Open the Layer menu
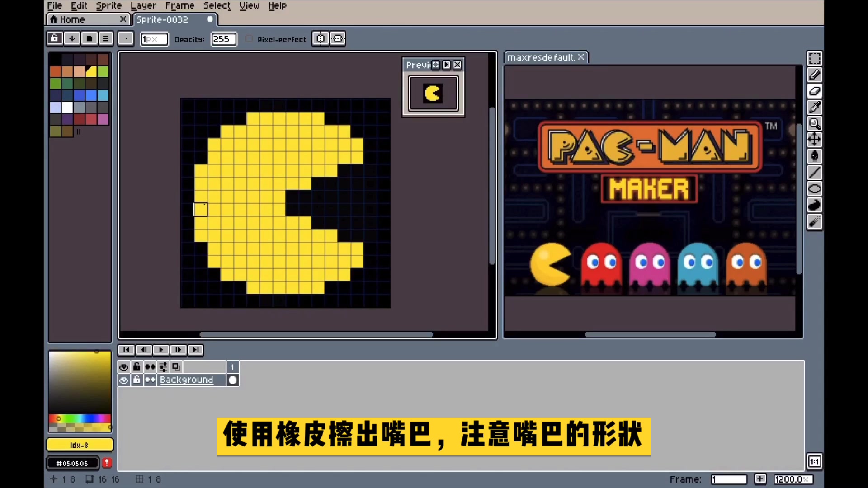Viewport: 868px width, 488px height. pyautogui.click(x=143, y=5)
